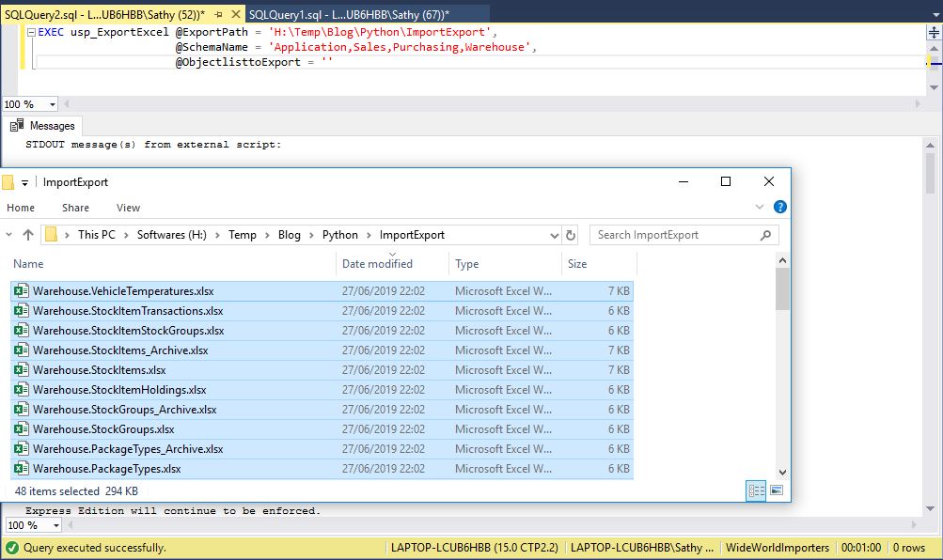Click the up-folder arrow in Explorer
Screen dimensions: 943x560
pos(28,235)
